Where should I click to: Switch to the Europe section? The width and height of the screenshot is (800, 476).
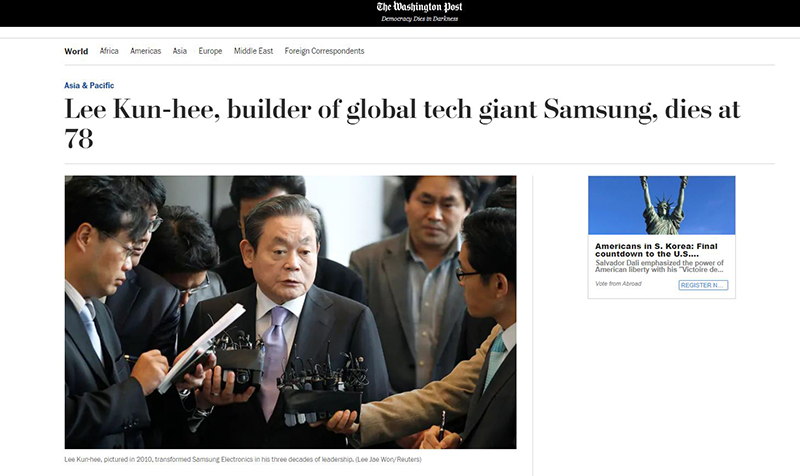pos(210,51)
